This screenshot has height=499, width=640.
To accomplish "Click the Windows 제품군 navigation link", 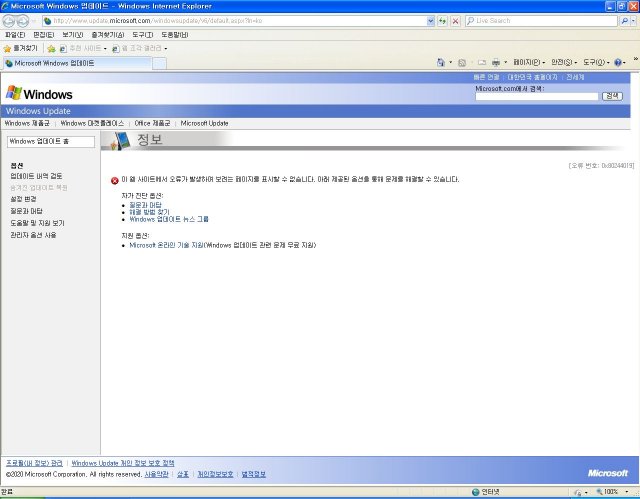I will click(x=27, y=123).
